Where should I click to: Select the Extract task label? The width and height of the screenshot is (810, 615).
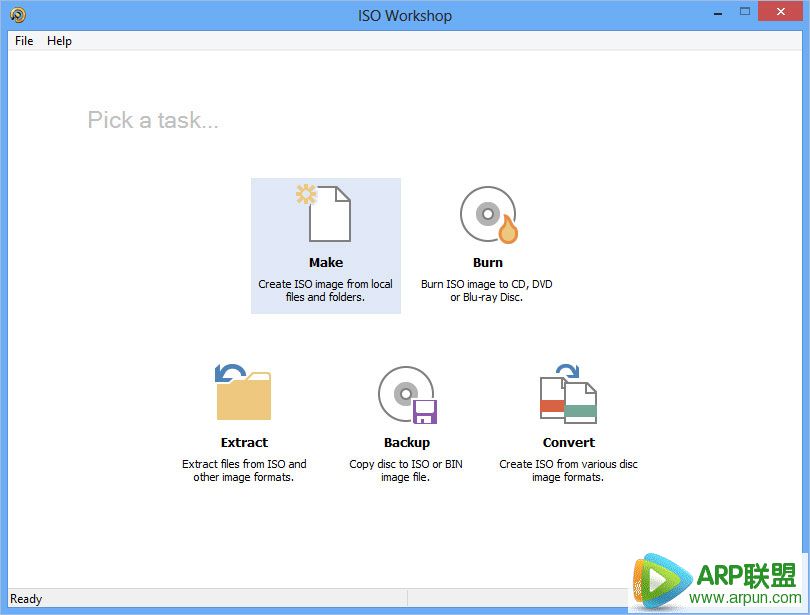click(x=244, y=443)
